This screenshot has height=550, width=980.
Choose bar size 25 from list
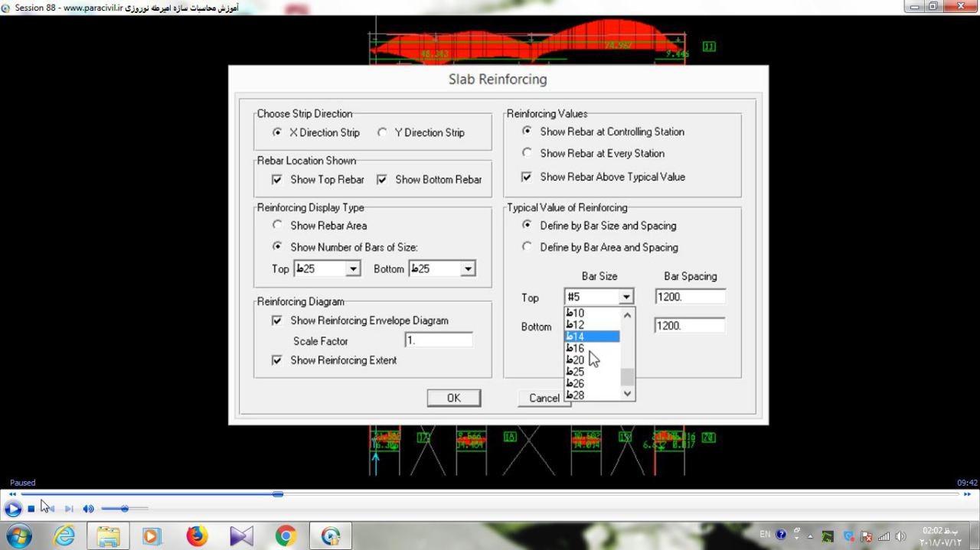click(592, 372)
